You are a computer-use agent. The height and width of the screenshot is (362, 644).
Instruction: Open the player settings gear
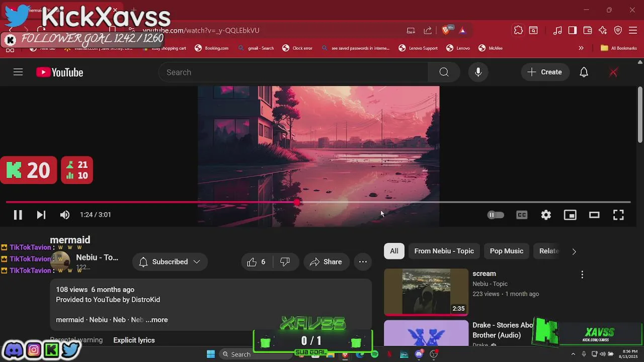[x=546, y=215]
